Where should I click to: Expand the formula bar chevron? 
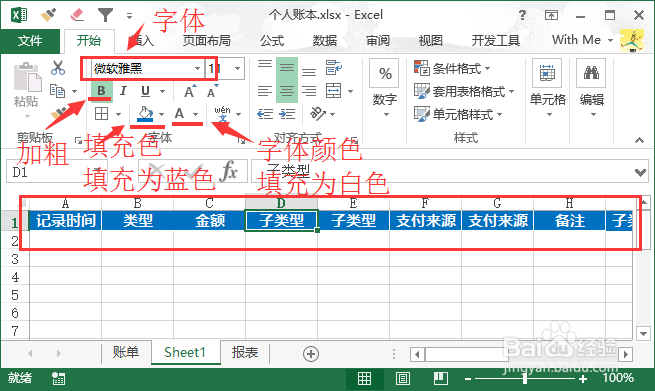click(640, 172)
